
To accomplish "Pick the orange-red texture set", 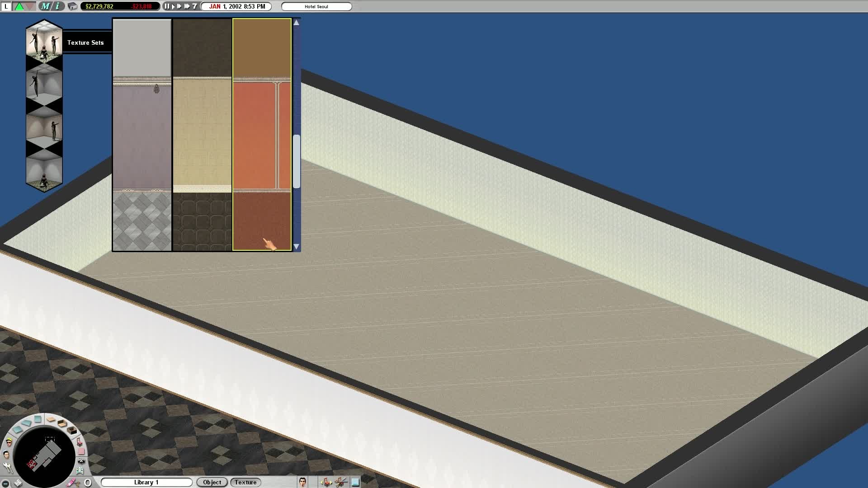I will pyautogui.click(x=262, y=135).
